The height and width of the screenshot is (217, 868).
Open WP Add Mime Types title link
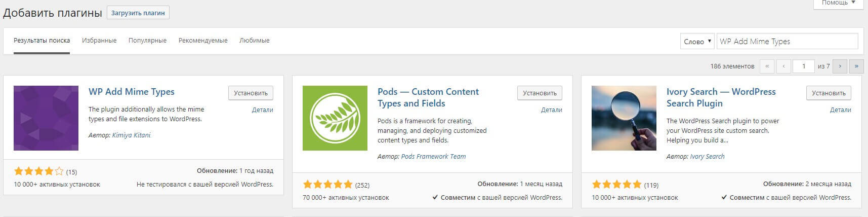[132, 92]
